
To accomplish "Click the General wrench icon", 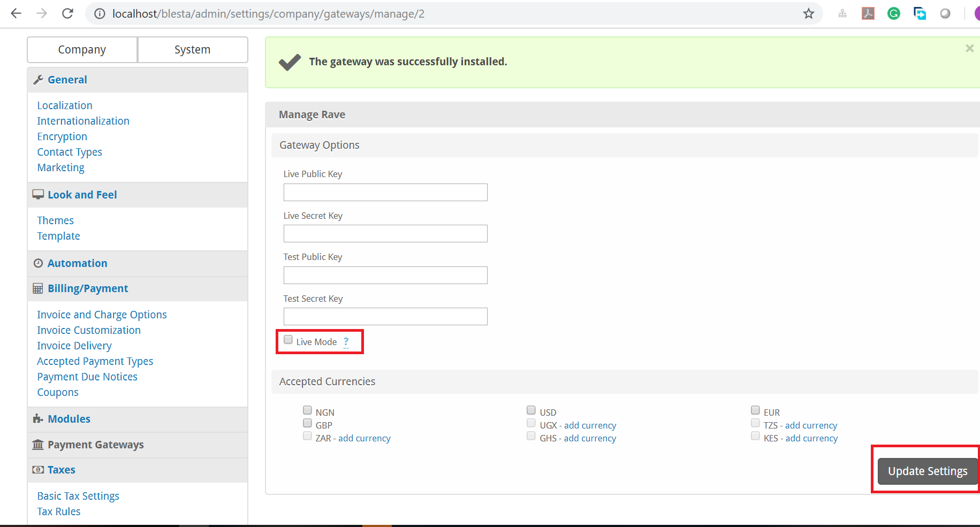I will coord(38,80).
